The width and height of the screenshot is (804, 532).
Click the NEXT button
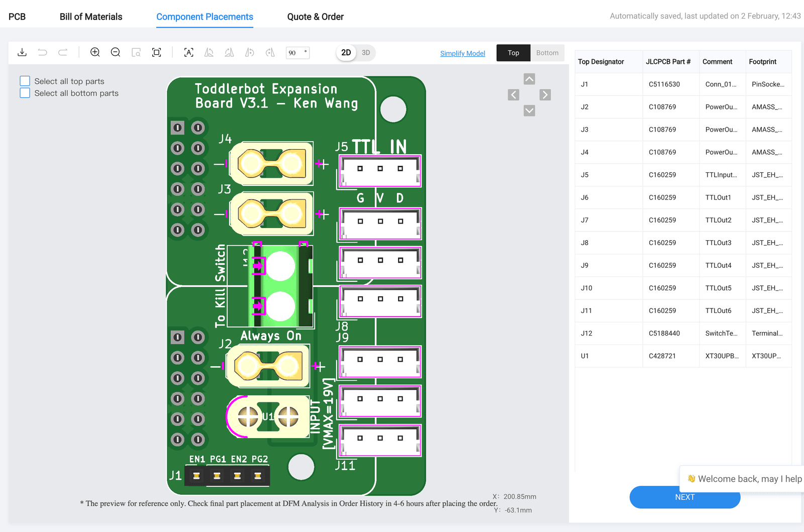tap(685, 497)
